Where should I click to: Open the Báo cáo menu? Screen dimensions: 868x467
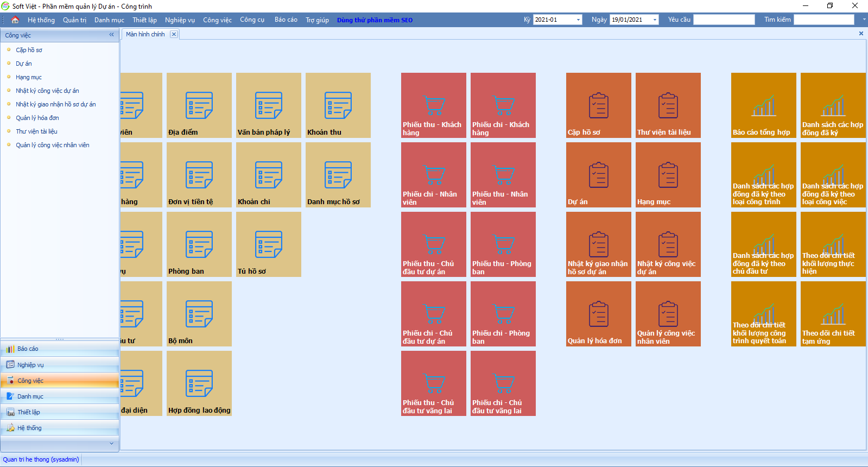(x=286, y=20)
